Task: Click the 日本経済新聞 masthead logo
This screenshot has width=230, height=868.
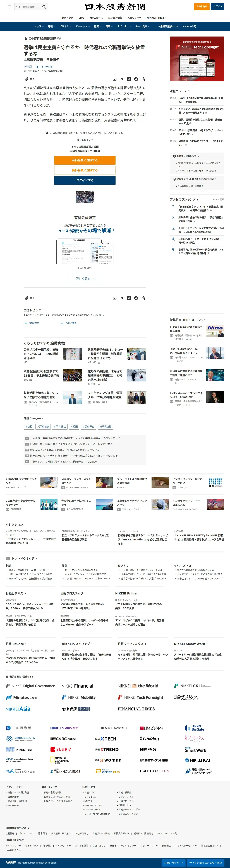Action: coord(115,7)
